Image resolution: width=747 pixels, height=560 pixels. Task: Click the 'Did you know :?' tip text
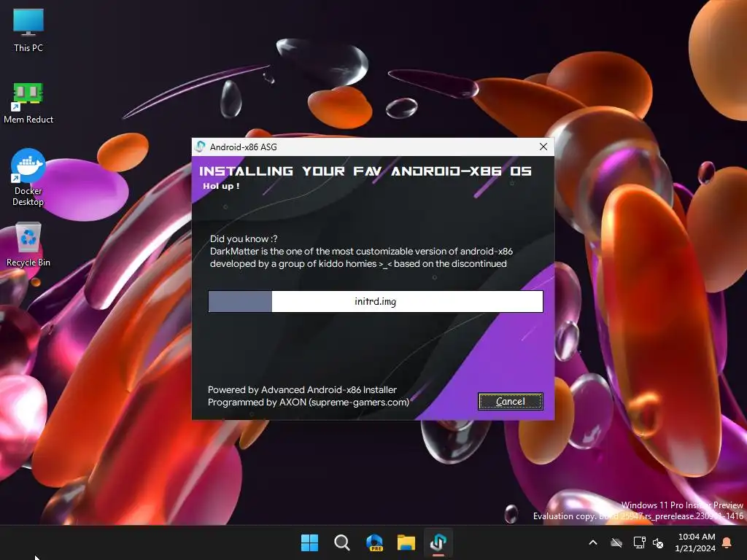244,239
